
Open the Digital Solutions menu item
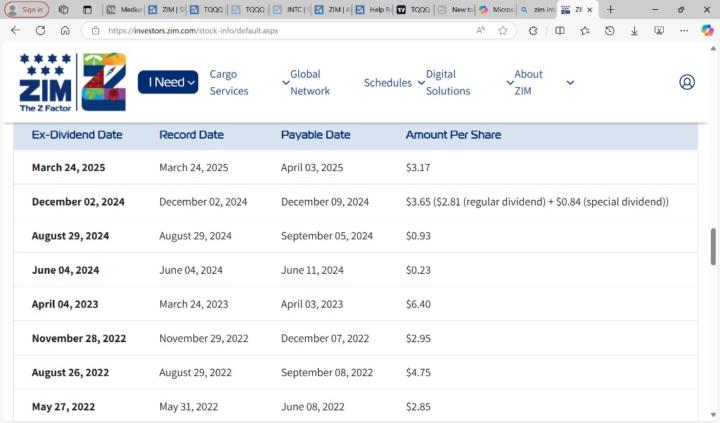[447, 82]
